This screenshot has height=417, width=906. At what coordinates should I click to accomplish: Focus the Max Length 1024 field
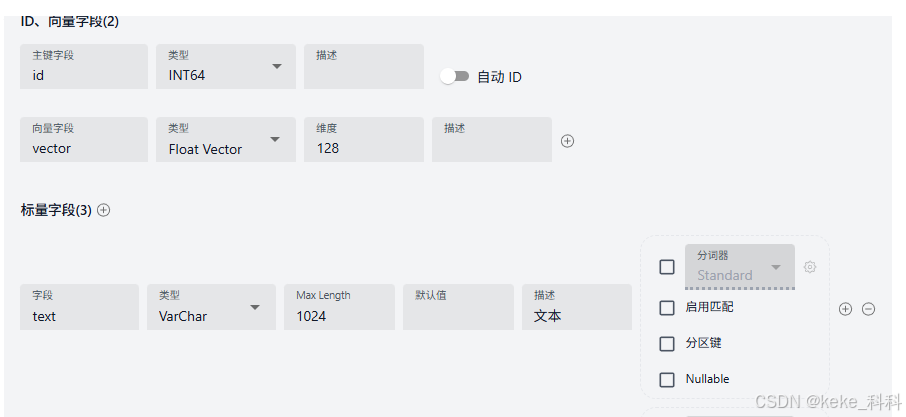(x=339, y=307)
